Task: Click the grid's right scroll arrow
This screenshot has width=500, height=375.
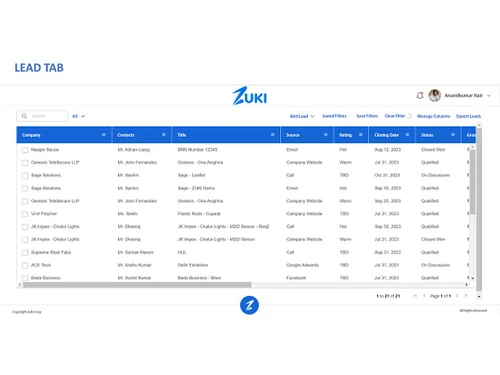Action: pos(466,285)
